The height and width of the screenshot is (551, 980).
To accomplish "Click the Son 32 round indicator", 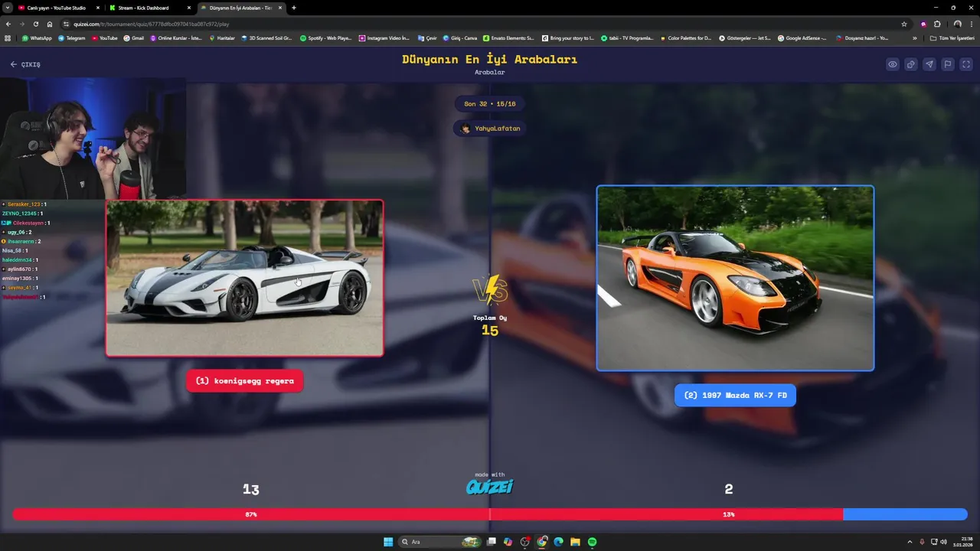I will pyautogui.click(x=490, y=104).
